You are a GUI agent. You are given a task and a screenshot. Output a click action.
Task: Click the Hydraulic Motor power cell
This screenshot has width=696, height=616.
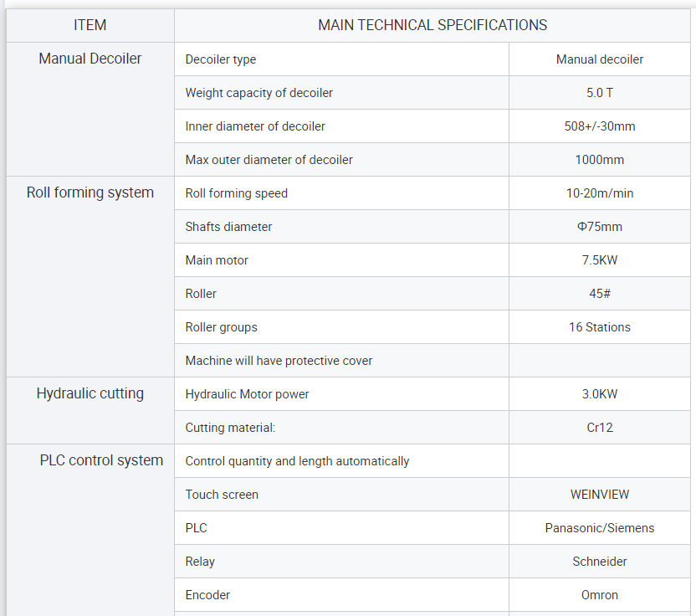click(x=341, y=394)
